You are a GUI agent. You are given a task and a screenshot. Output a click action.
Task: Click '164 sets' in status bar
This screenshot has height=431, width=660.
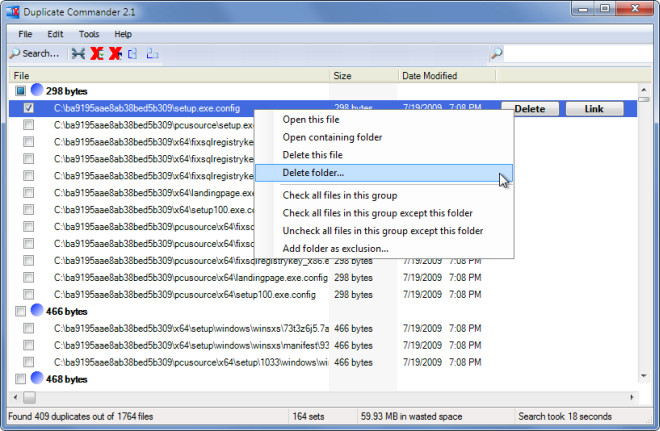pos(308,416)
